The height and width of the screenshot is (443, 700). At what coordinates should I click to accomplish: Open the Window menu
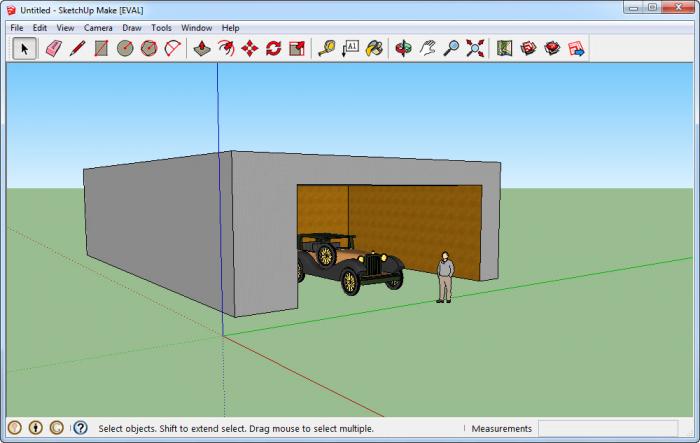tap(196, 28)
